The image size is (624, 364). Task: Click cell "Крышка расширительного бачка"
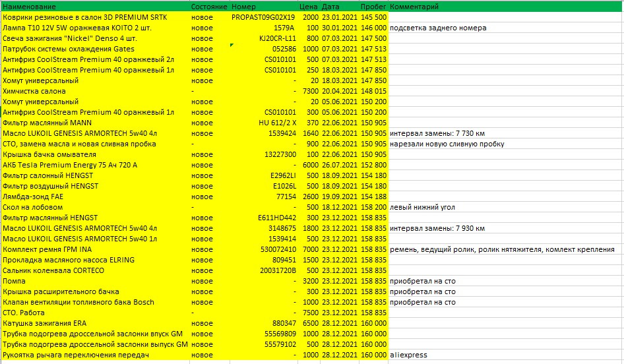[96, 291]
